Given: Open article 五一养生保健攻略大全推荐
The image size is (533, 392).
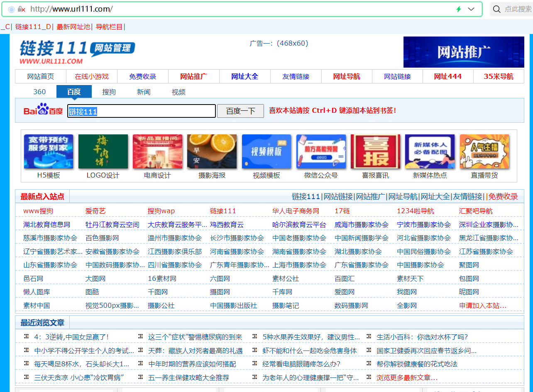Looking at the screenshot, I should pyautogui.click(x=188, y=377).
